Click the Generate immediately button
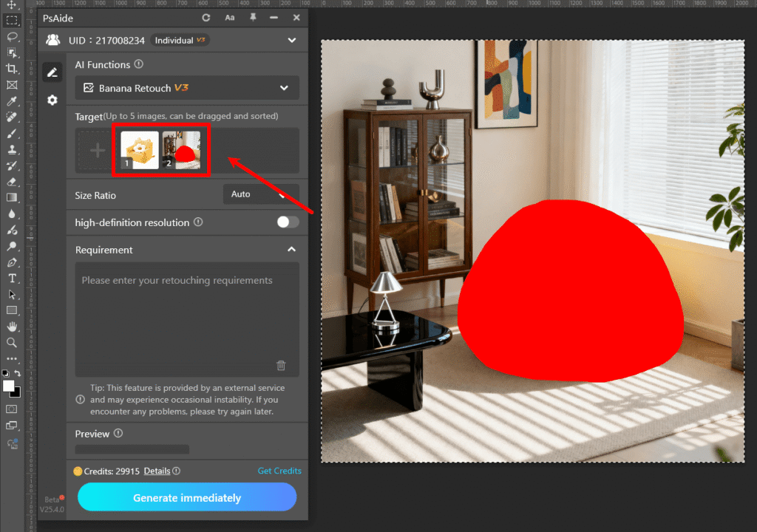The height and width of the screenshot is (532, 757). pyautogui.click(x=186, y=497)
